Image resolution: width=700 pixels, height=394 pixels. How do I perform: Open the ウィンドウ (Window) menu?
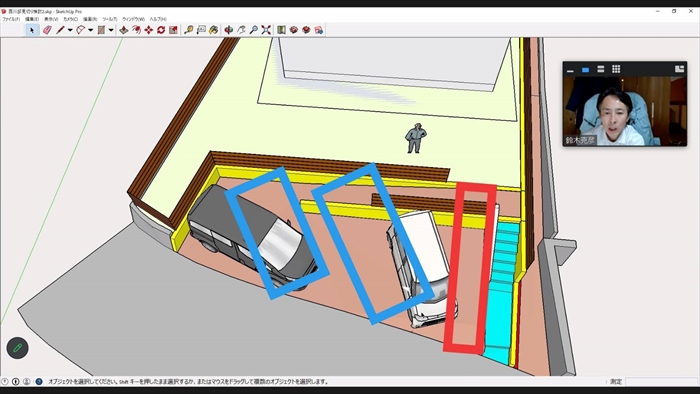[x=133, y=19]
